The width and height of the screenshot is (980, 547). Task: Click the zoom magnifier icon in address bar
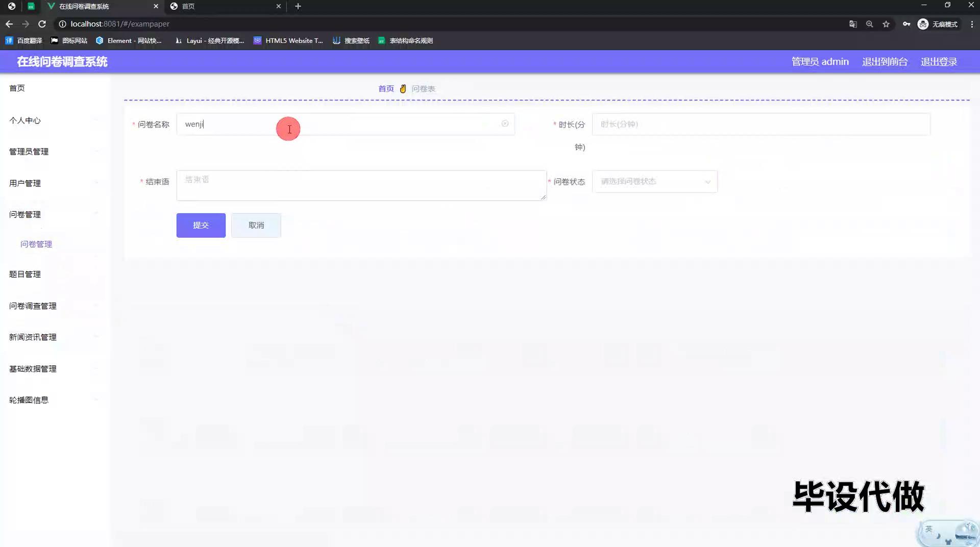click(869, 24)
